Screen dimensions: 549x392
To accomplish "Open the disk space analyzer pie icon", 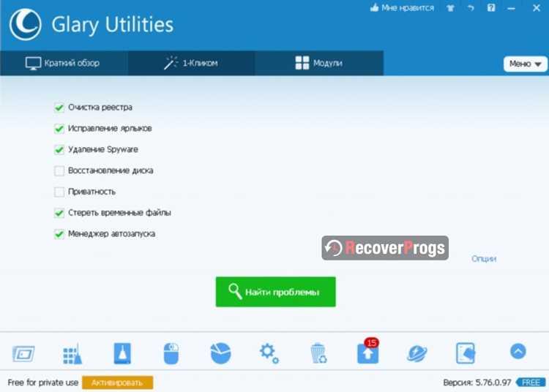I will (220, 353).
